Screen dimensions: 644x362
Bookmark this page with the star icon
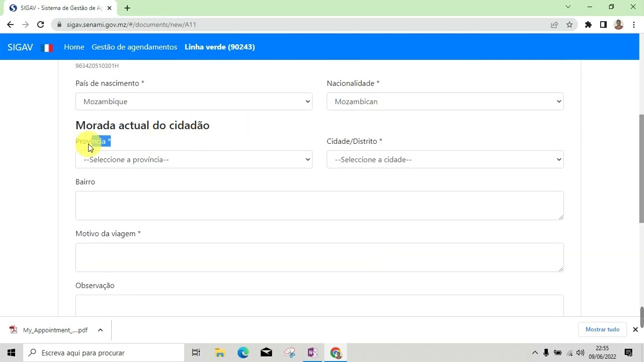(x=570, y=24)
